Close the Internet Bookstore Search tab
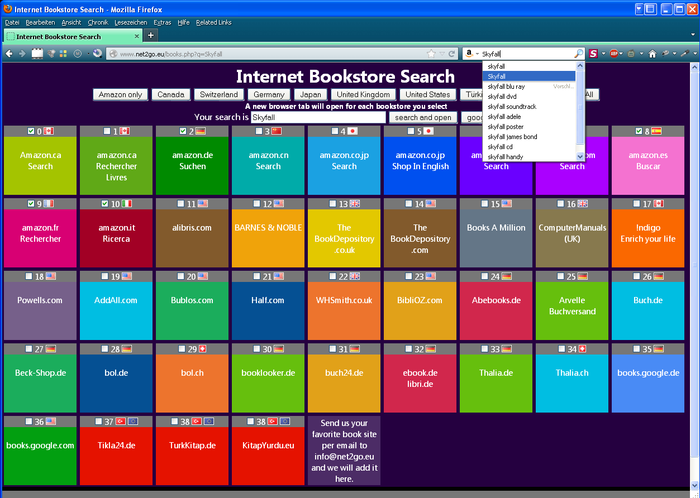Viewport: 700px width, 498px height. click(x=137, y=36)
